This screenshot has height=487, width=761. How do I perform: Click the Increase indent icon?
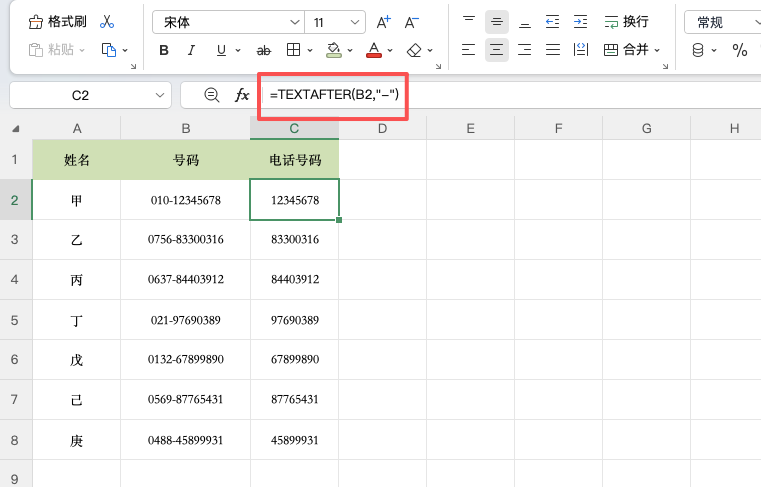[580, 22]
